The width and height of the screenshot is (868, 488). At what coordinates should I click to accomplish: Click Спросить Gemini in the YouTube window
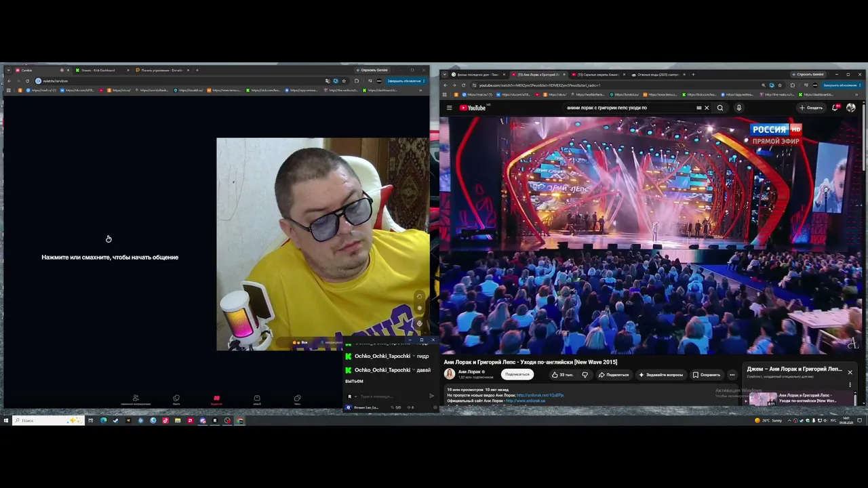click(x=808, y=75)
